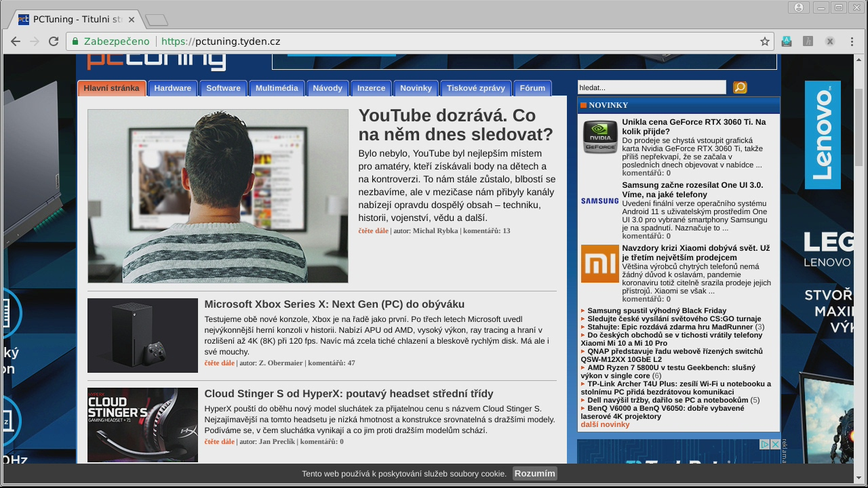Accept cookies with the Rozumím button
This screenshot has height=488, width=868.
tap(535, 473)
